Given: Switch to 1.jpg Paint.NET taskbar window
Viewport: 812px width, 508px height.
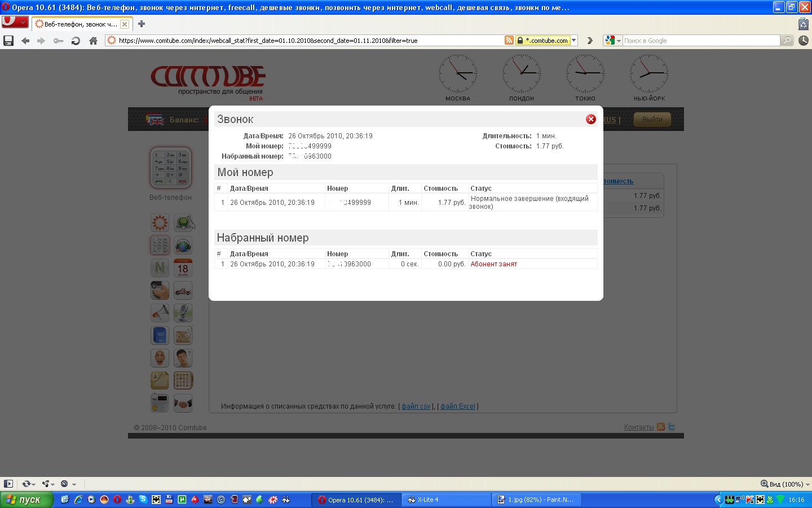Looking at the screenshot, I should 537,500.
